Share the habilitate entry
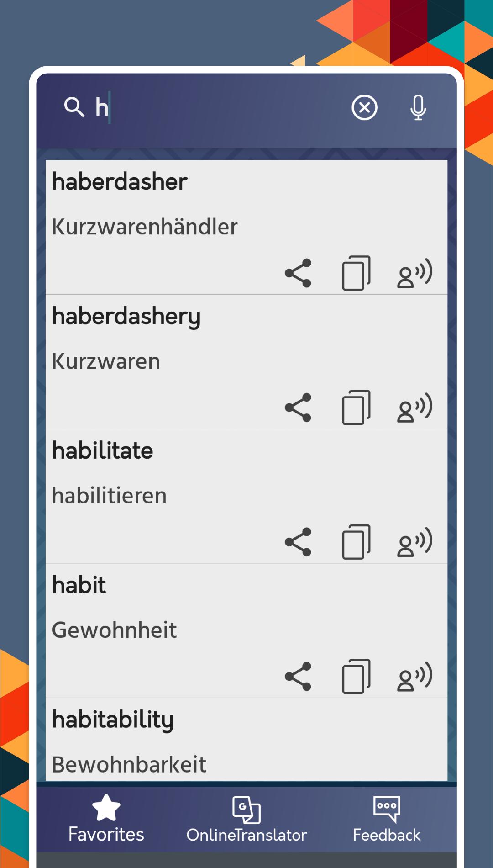 click(298, 542)
